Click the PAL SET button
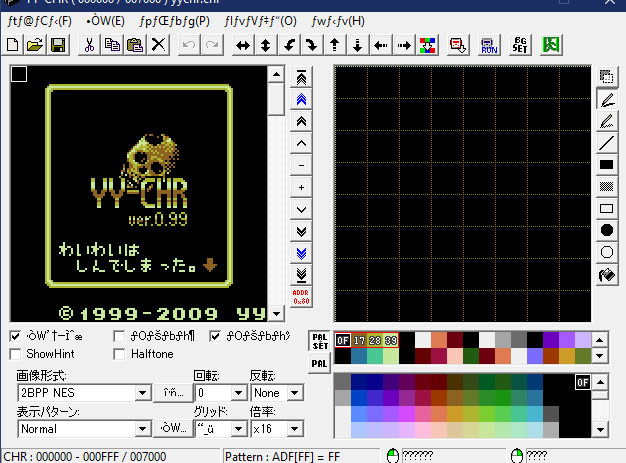 pyautogui.click(x=319, y=341)
